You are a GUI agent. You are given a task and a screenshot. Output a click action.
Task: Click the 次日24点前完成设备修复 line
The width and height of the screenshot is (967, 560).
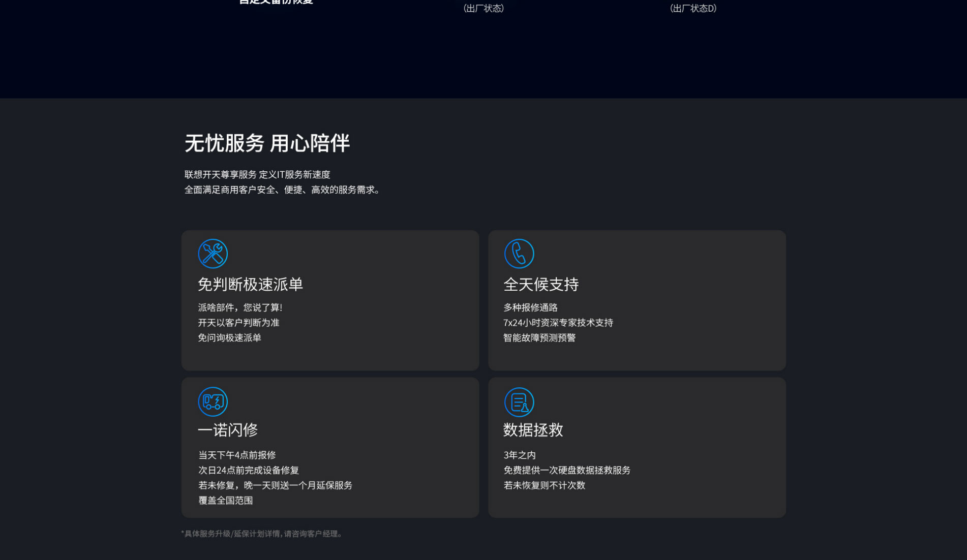click(x=249, y=471)
